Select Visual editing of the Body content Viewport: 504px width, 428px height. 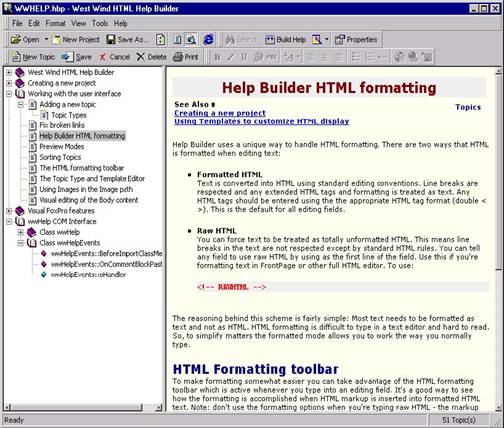pyautogui.click(x=89, y=200)
